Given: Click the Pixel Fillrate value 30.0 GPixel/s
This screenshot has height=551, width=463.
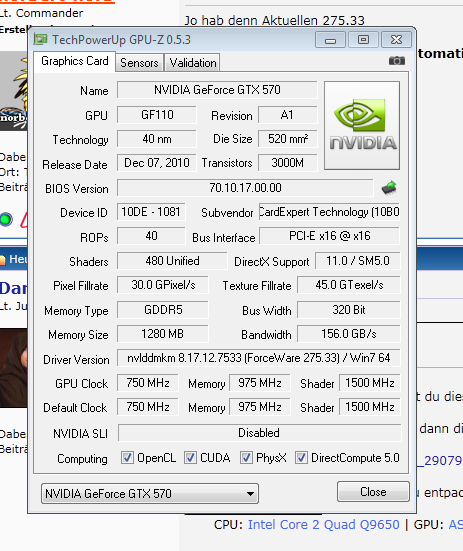Looking at the screenshot, I should tap(163, 285).
